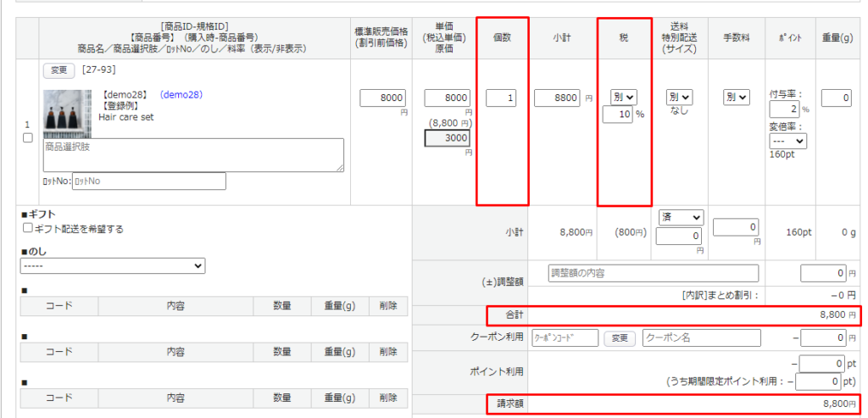Click the [27-93] product ID text
This screenshot has width=868, height=418.
98,70
